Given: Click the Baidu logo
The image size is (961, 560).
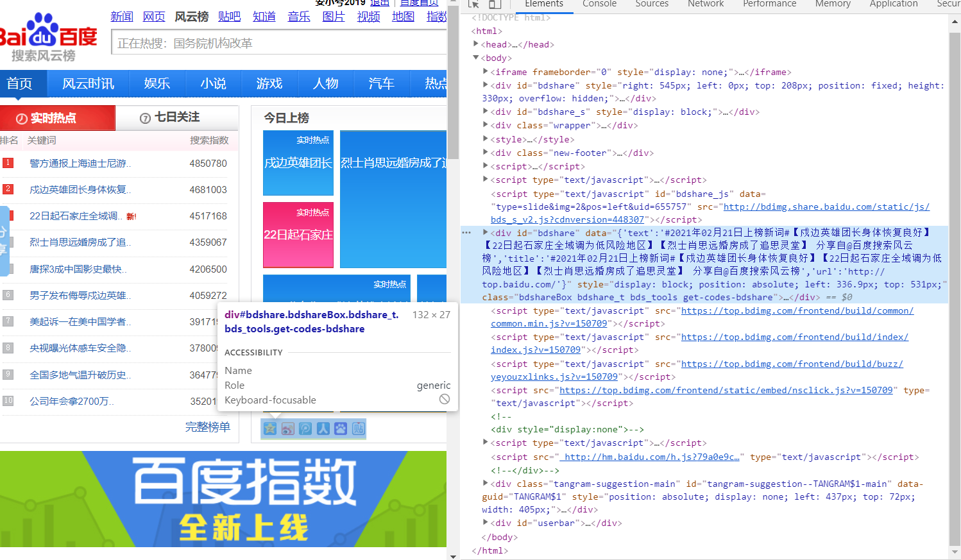Looking at the screenshot, I should 48,37.
